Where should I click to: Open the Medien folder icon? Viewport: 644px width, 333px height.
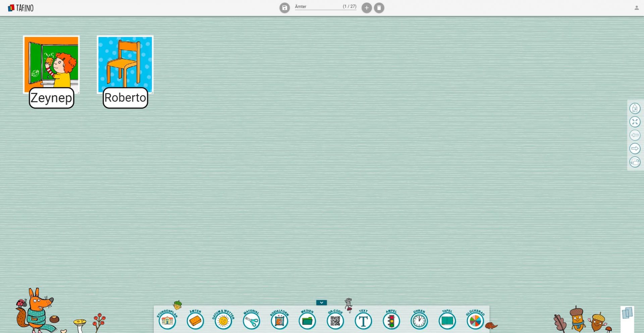pos(307,321)
